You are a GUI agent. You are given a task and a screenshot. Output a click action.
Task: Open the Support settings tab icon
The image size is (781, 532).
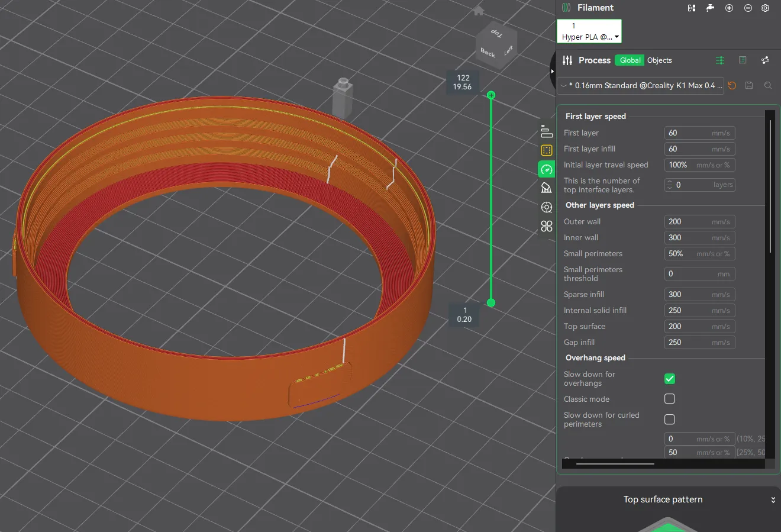coord(547,188)
